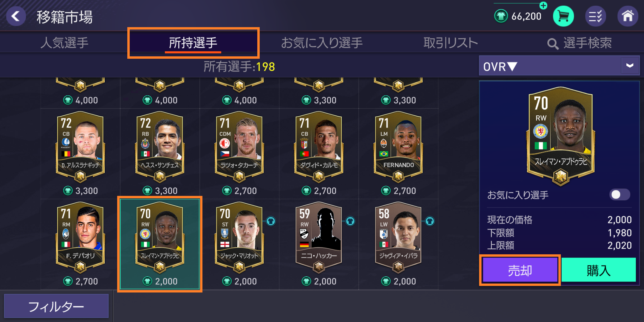Switch to 人気選手 tab
Screen dimensions: 644x322
tap(64, 43)
